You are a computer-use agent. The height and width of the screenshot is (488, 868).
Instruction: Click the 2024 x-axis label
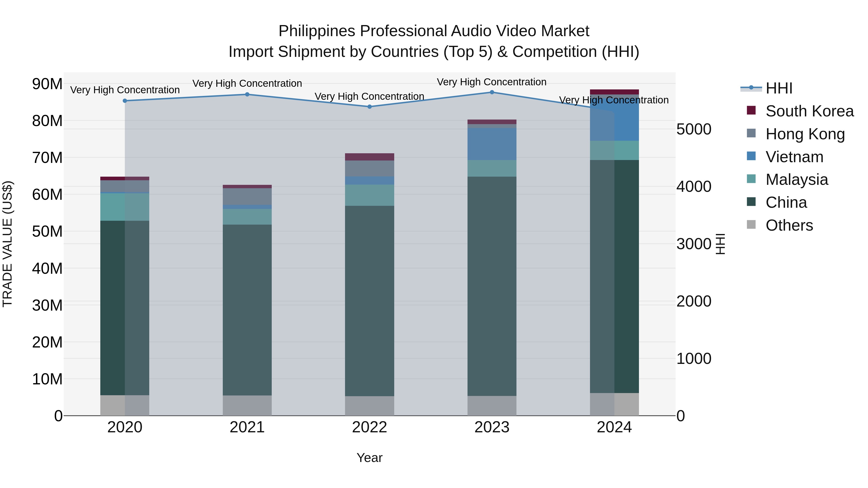click(614, 427)
